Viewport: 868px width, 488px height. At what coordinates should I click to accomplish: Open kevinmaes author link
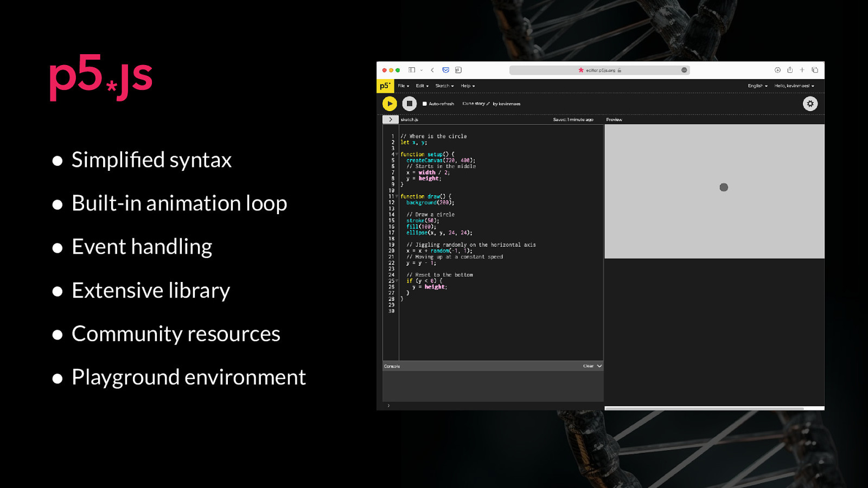[509, 104]
